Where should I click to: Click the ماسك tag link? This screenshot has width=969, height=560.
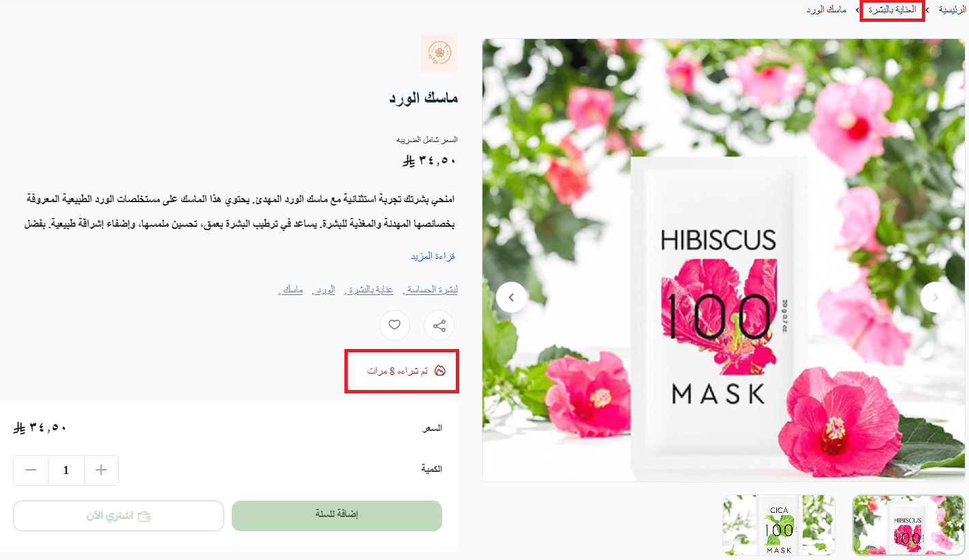(292, 290)
